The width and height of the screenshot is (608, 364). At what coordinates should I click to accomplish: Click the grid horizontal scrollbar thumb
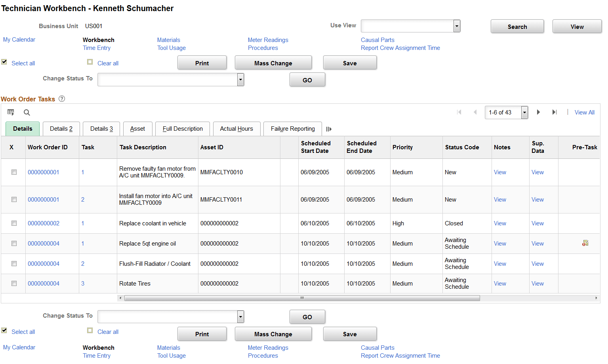(x=302, y=298)
